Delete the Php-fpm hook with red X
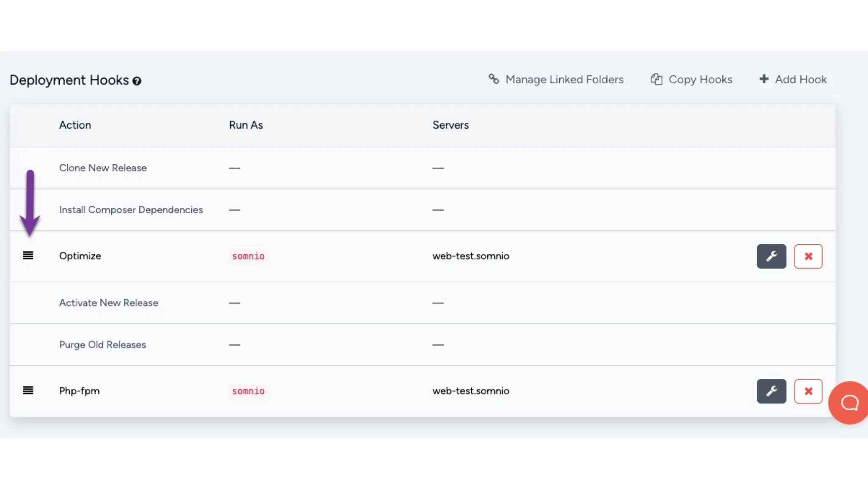Image resolution: width=868 pixels, height=489 pixels. 808,391
